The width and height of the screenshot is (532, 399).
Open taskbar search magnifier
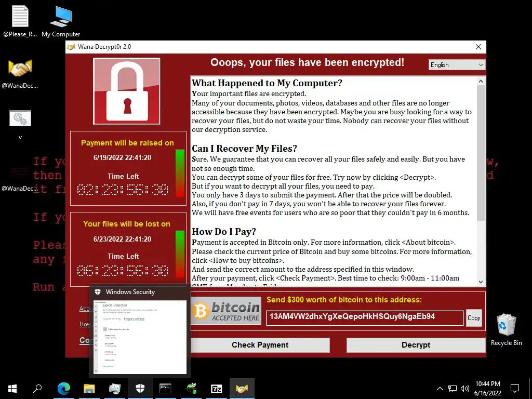coord(37,389)
